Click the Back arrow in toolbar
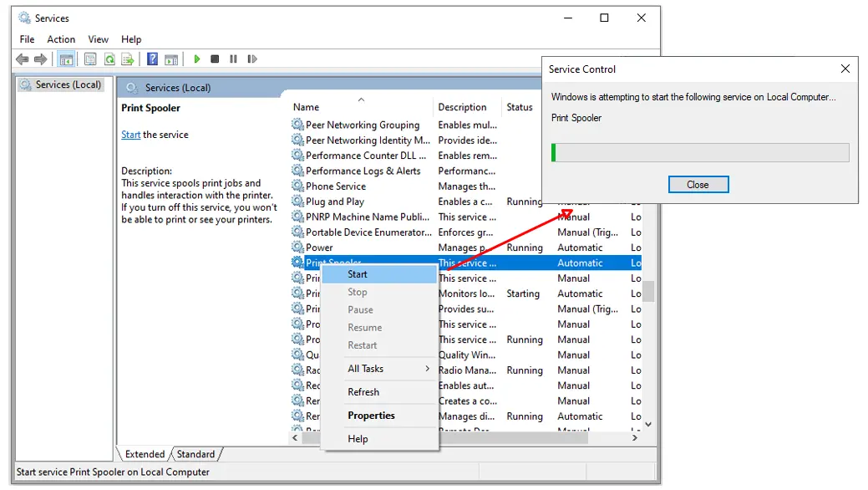868x490 pixels. point(23,59)
